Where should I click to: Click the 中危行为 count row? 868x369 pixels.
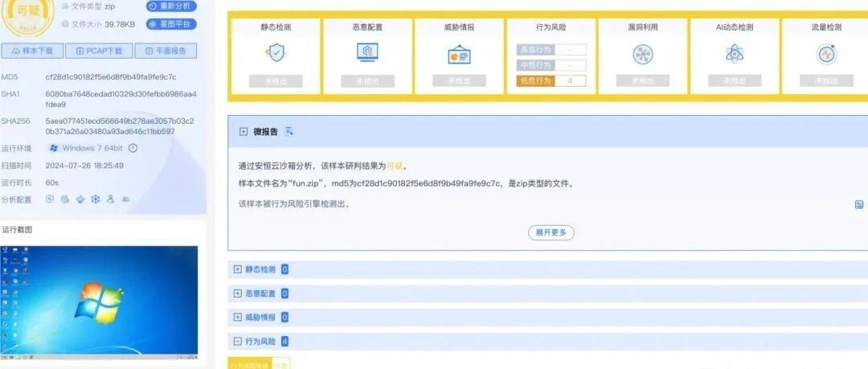551,65
